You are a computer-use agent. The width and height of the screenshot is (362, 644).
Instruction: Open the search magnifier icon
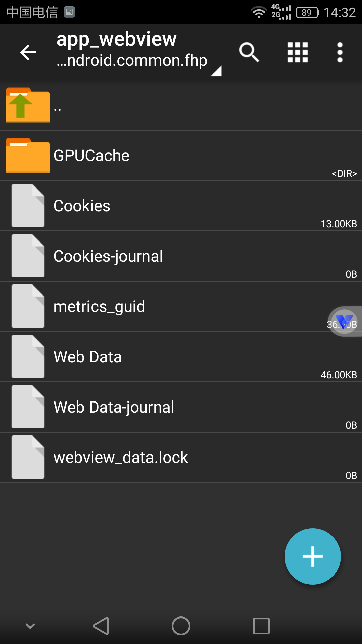[x=249, y=52]
